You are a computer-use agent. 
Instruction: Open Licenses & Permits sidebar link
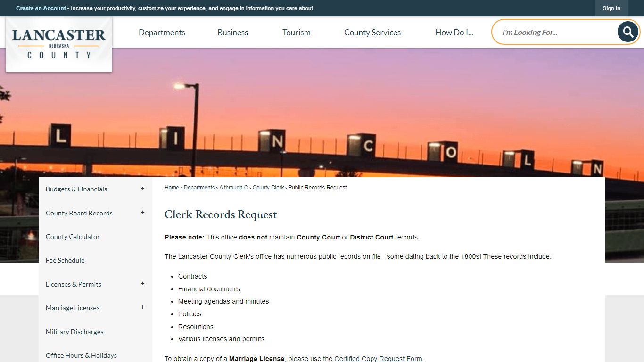click(x=74, y=284)
